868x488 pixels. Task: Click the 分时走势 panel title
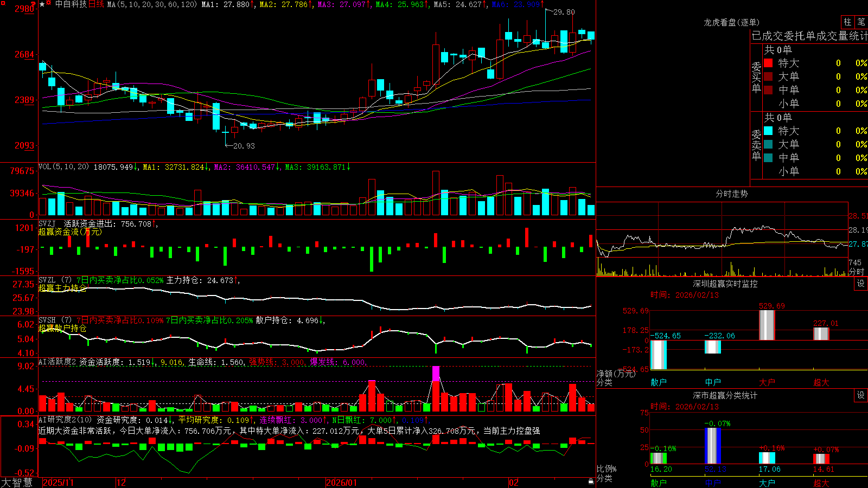coord(732,194)
